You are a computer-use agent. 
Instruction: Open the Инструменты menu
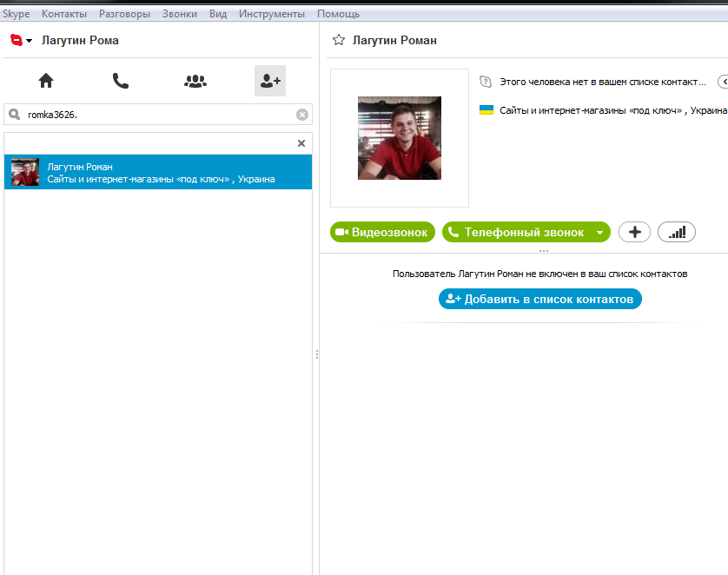272,14
